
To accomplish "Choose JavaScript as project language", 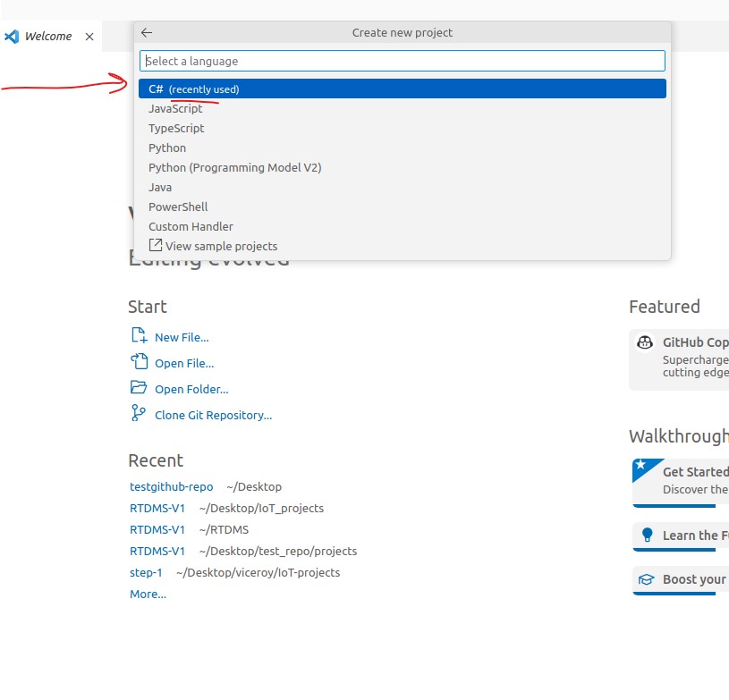I will pyautogui.click(x=403, y=108).
